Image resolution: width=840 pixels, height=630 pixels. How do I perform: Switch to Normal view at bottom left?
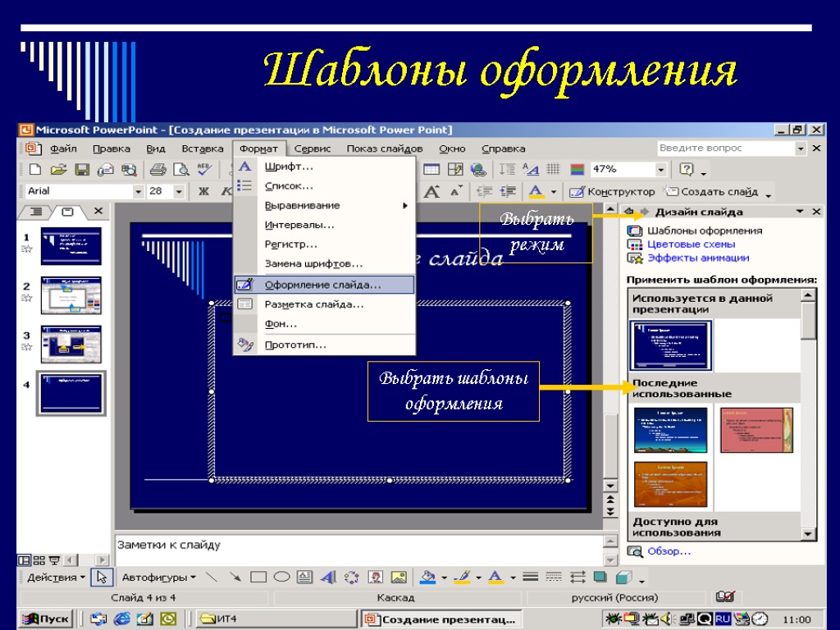click(24, 560)
